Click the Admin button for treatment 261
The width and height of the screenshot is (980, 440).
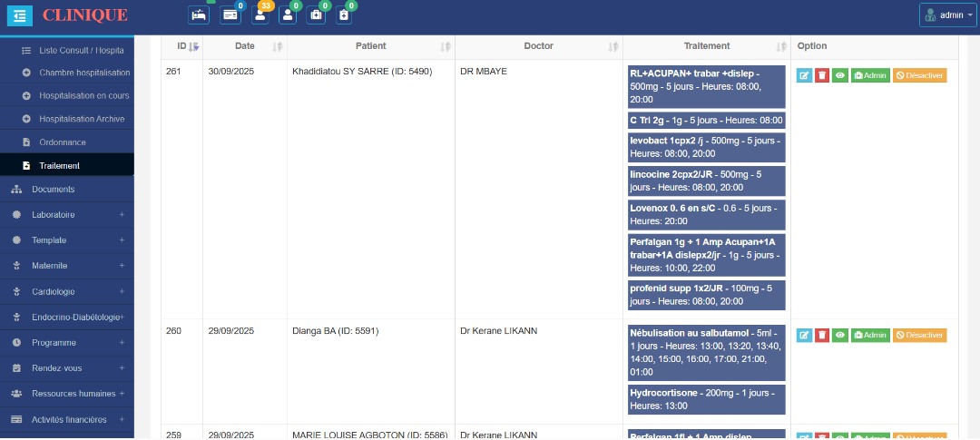870,76
